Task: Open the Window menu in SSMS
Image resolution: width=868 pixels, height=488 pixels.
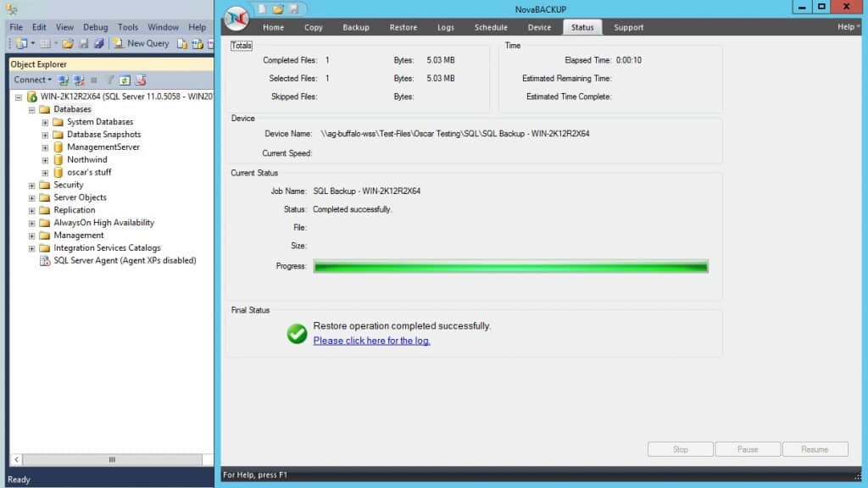Action: [163, 27]
